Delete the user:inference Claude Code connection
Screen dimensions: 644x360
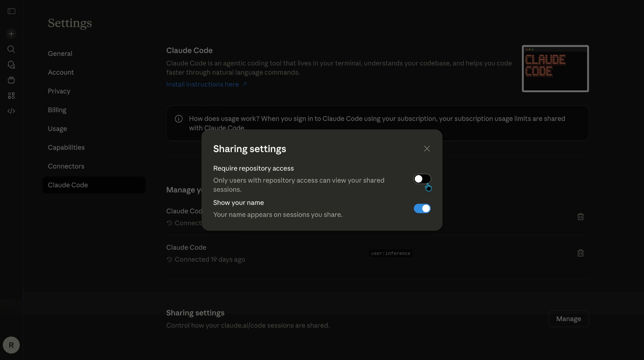point(581,253)
